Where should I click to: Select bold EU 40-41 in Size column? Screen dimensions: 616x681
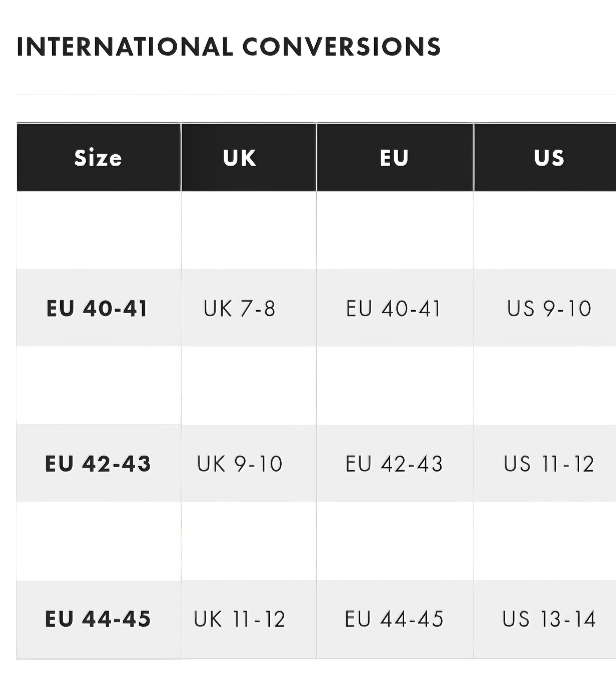pyautogui.click(x=97, y=308)
